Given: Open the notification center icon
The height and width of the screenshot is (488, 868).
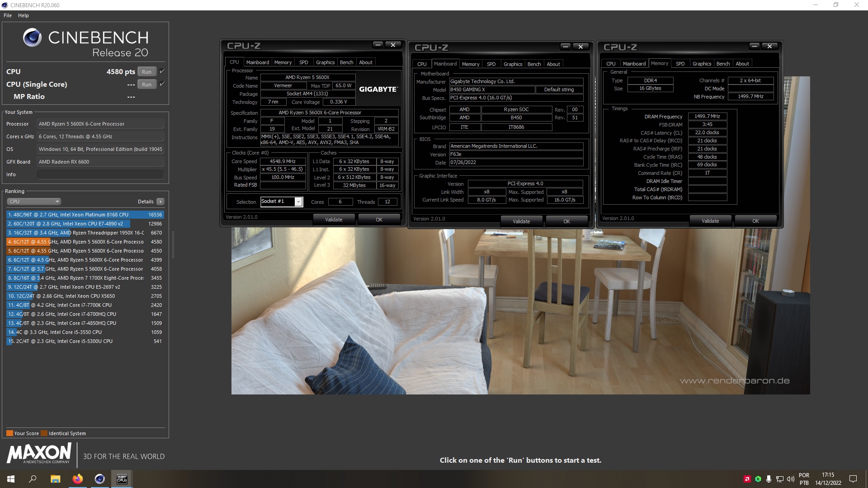Looking at the screenshot, I should tap(853, 479).
